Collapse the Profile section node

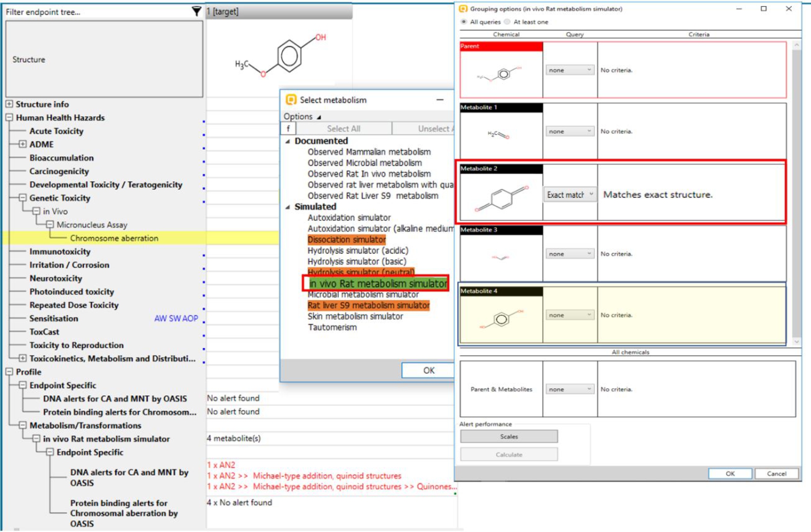(x=9, y=372)
